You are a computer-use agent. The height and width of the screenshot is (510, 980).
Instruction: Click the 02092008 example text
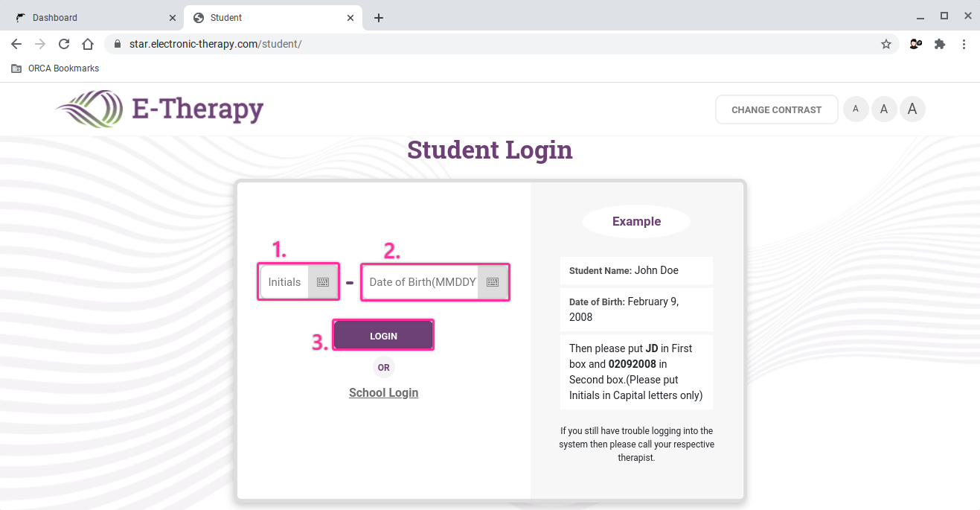633,364
